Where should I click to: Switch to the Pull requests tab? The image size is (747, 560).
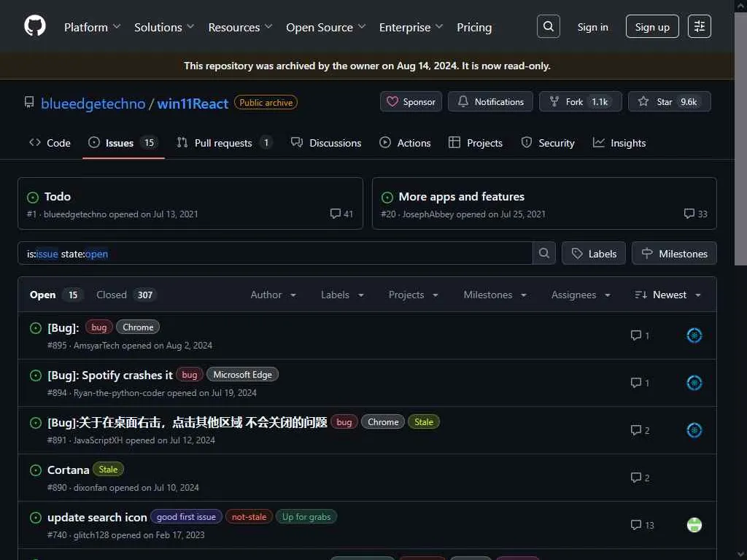224,143
